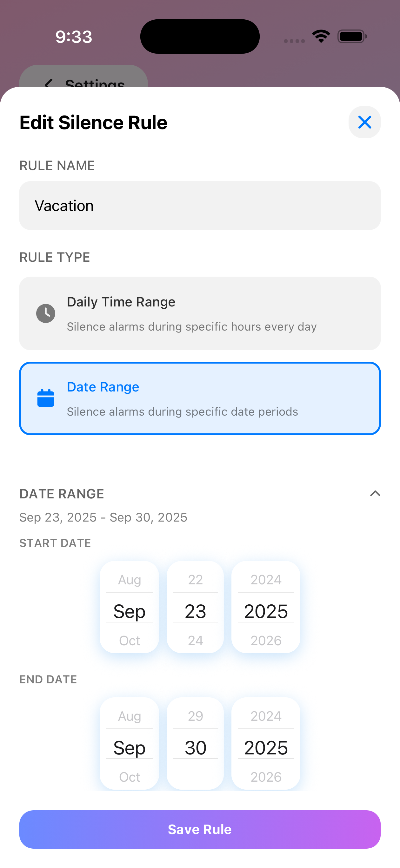Choose Oct in start date month picker
Image resolution: width=400 pixels, height=868 pixels.
(x=130, y=641)
